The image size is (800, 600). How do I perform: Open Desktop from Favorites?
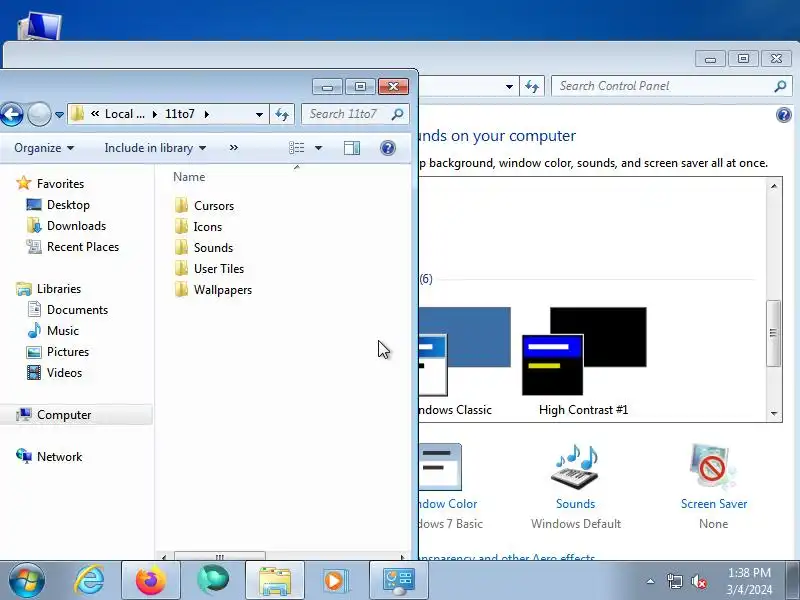point(58,205)
